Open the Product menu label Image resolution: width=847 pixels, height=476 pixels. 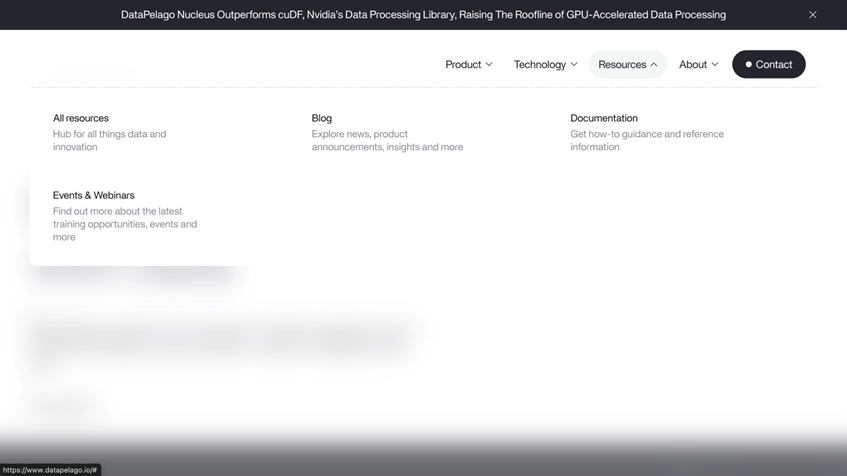click(463, 65)
